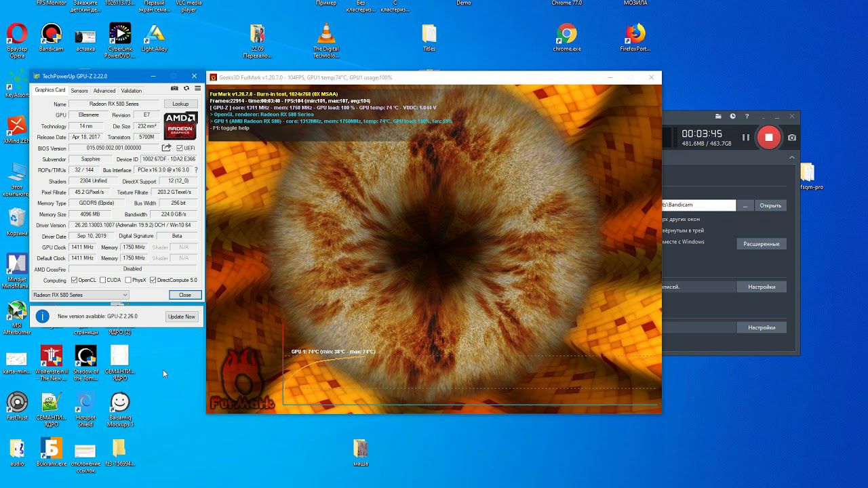Select MSI Afterburner desktop icon
Screen dimensions: 868x488
16,319
